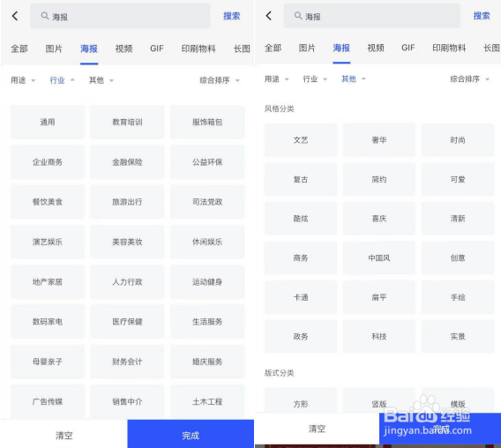Select 方形 layout option
The width and height of the screenshot is (501, 448).
[301, 400]
